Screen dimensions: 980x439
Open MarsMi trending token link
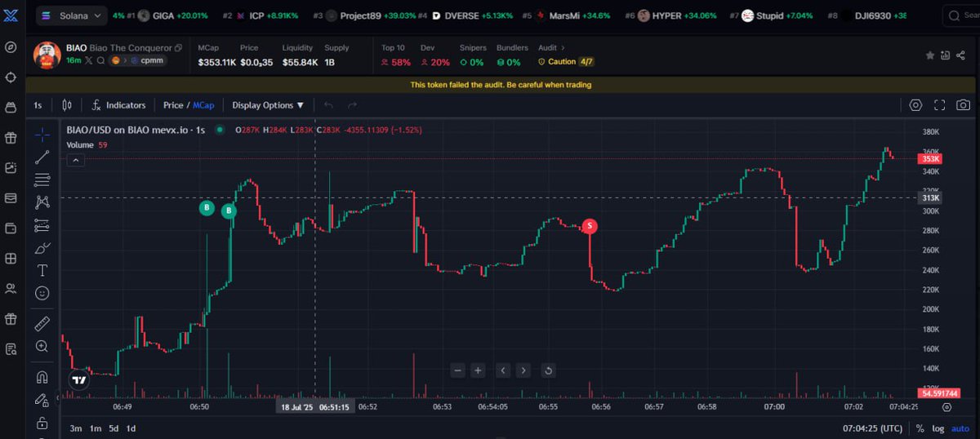click(x=568, y=16)
